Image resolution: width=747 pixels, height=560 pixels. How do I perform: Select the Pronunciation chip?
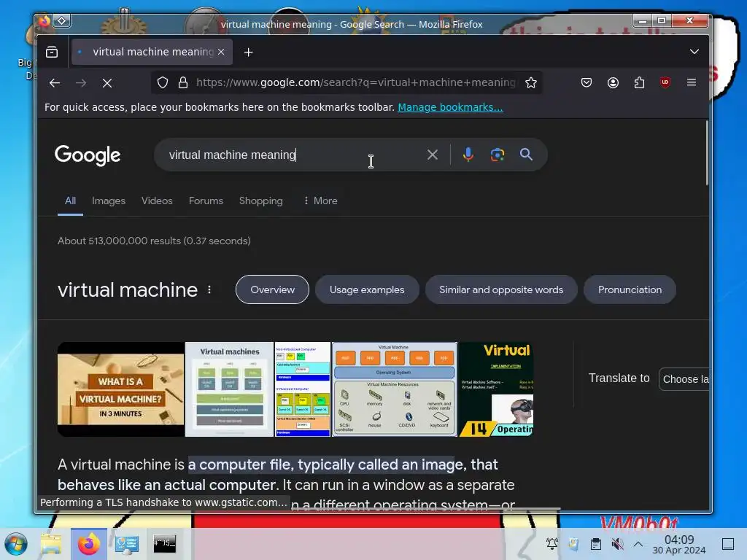click(x=630, y=289)
